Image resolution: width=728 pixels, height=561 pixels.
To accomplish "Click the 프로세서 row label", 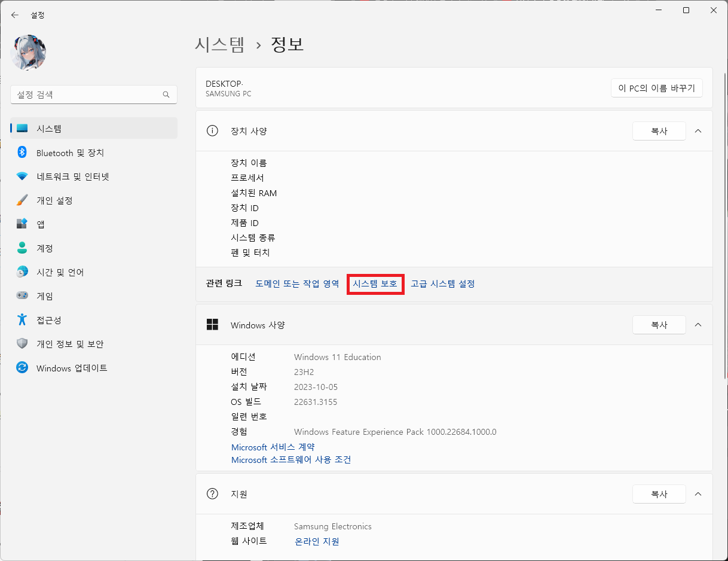I will [x=247, y=178].
